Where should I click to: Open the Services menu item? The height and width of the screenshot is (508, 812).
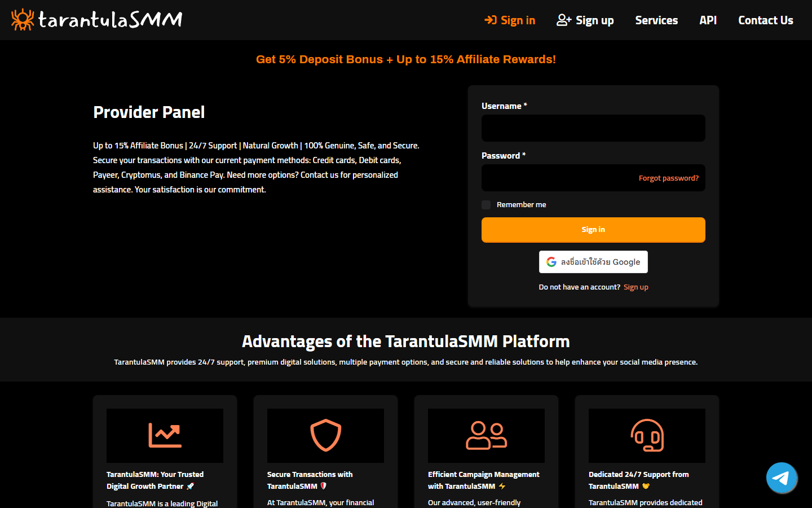[x=656, y=20]
